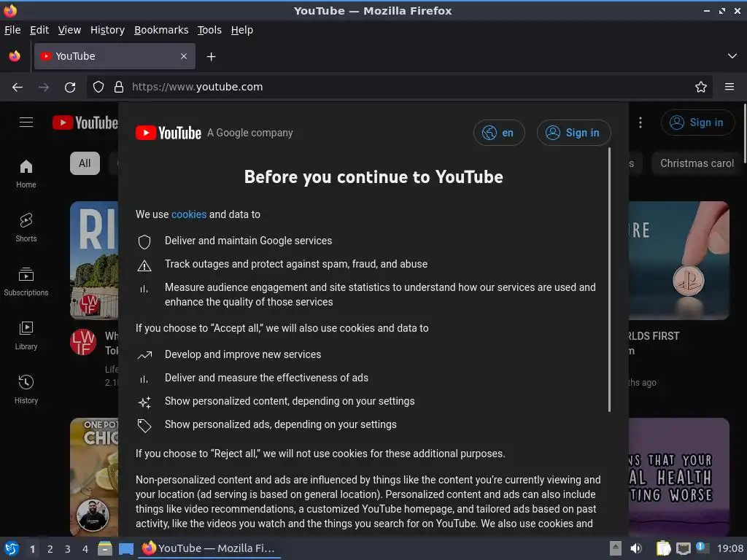Click the LWIF channel avatar

[x=83, y=342]
